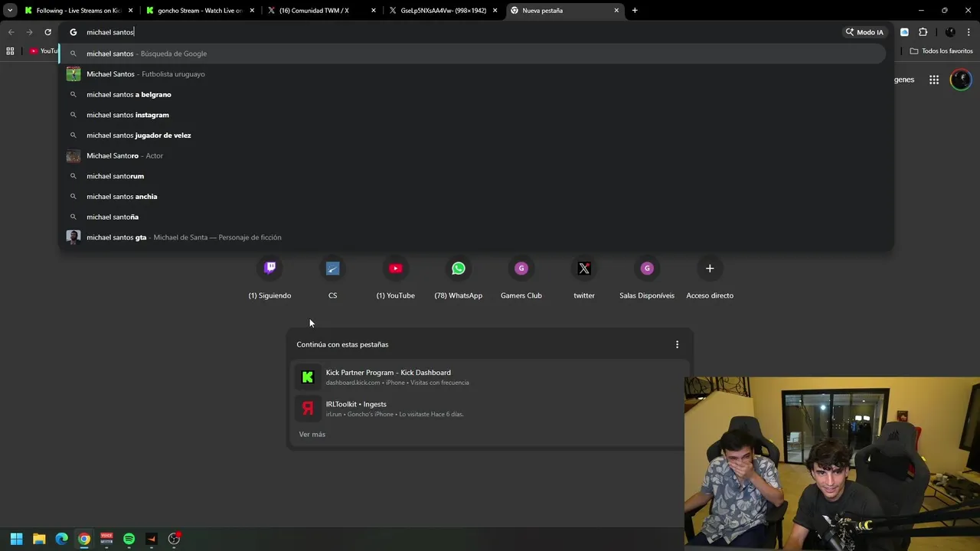Open the Chrome profile avatar in toolbar

(950, 32)
